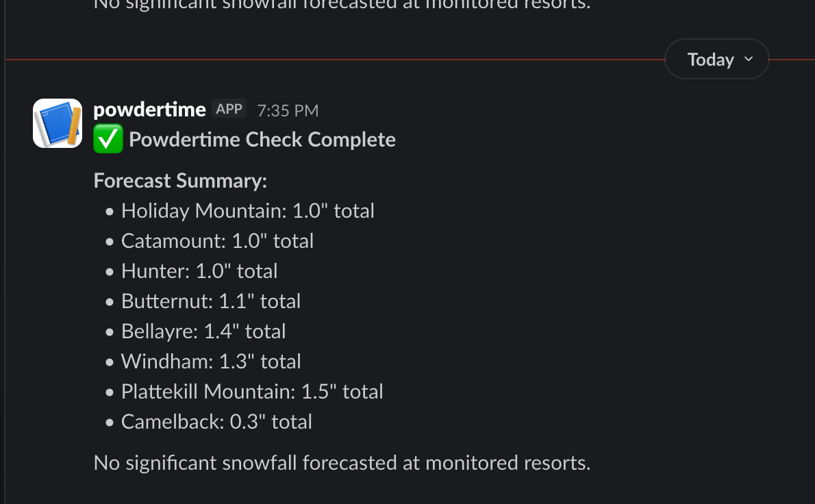Click the no significant snowfall message text

342,463
